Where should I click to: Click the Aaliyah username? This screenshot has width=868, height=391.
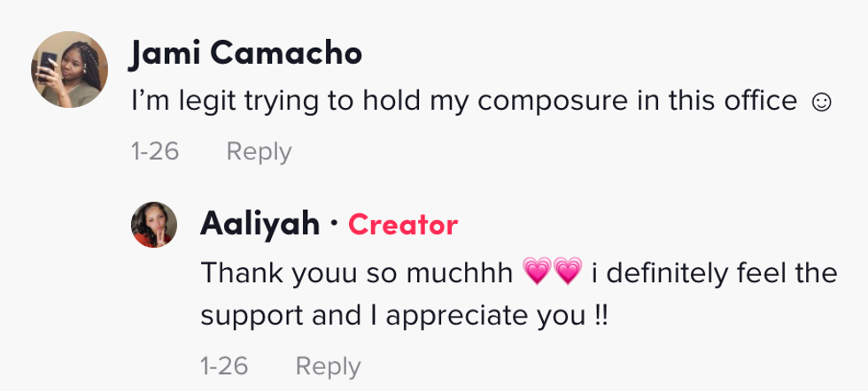pyautogui.click(x=260, y=225)
